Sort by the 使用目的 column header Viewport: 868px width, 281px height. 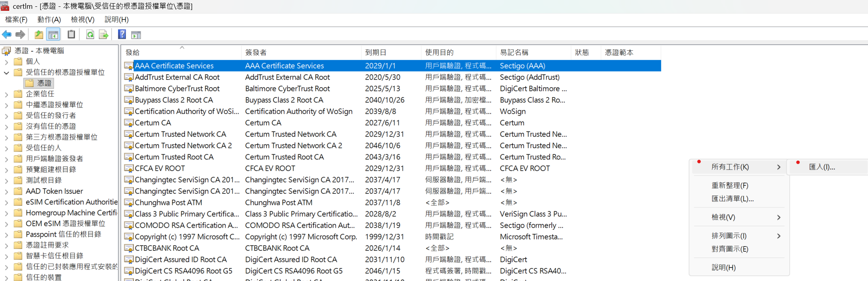click(459, 52)
